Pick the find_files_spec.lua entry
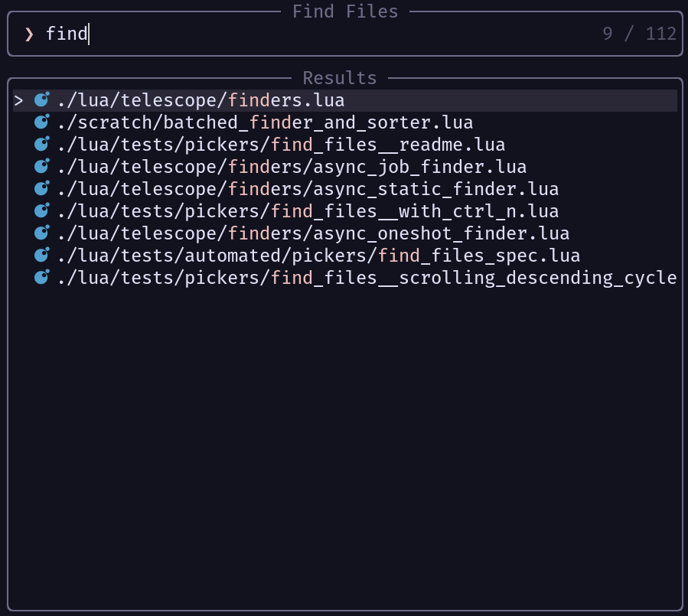The height and width of the screenshot is (616, 688). 345,256
